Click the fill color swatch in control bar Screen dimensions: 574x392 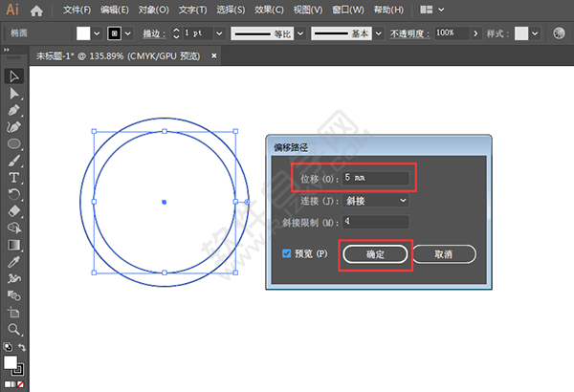[83, 33]
